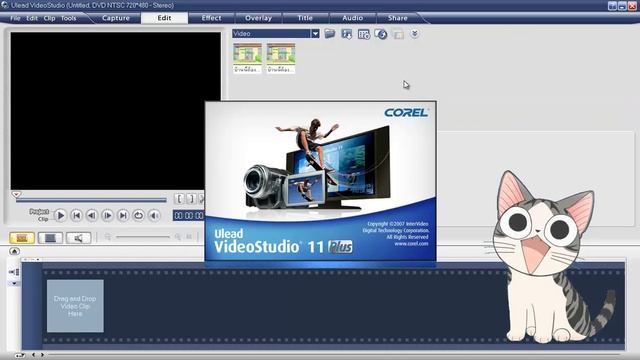
Task: Click the timeline zoom slider
Action: point(142,237)
